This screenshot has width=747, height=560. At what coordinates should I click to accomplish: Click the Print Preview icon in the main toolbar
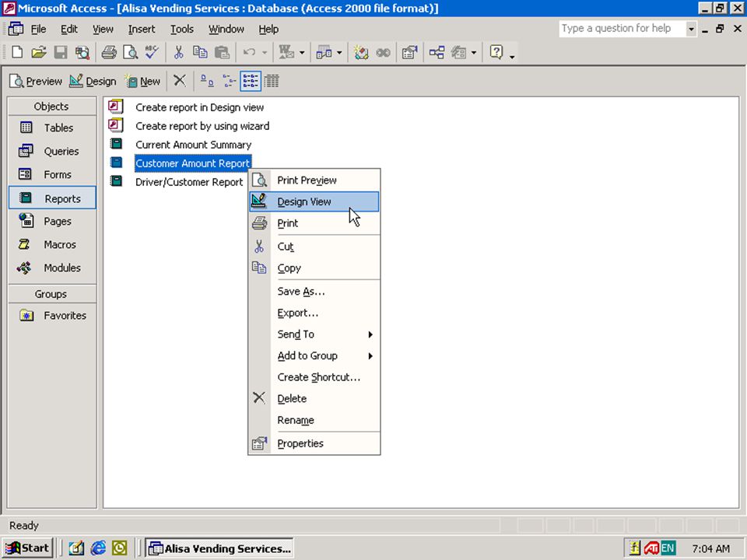130,52
